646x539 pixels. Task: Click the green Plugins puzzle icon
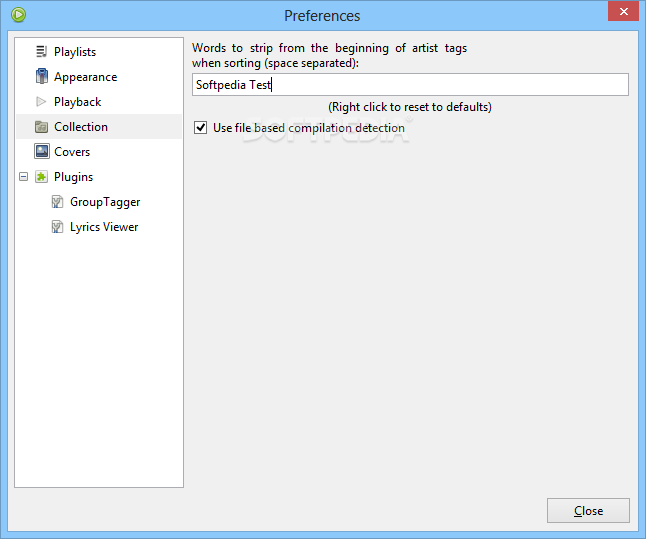tap(41, 176)
